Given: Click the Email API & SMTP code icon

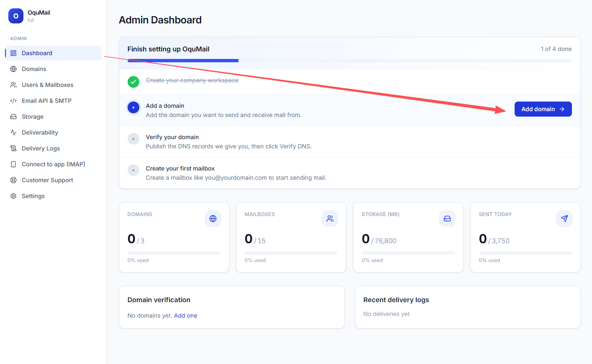Looking at the screenshot, I should point(13,101).
